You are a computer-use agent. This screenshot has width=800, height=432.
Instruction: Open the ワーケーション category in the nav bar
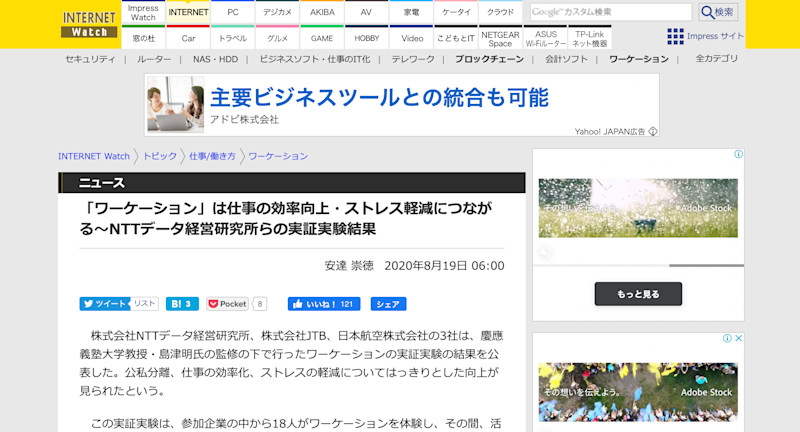pos(639,59)
